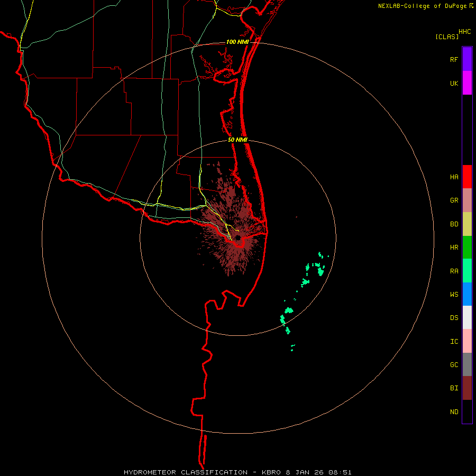Click the RF purple legend swatch

[x=467, y=59]
